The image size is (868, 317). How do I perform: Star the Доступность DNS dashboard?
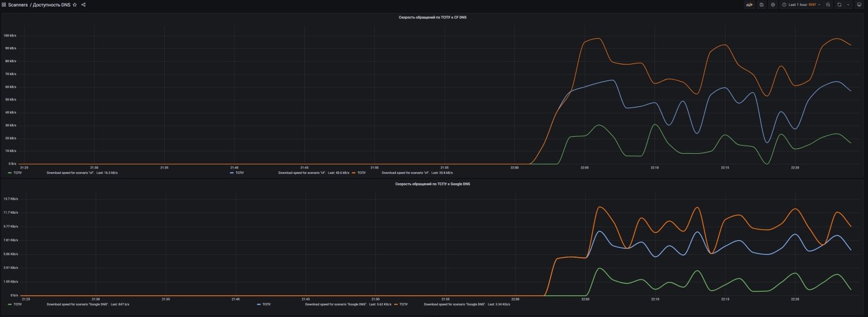pos(74,5)
